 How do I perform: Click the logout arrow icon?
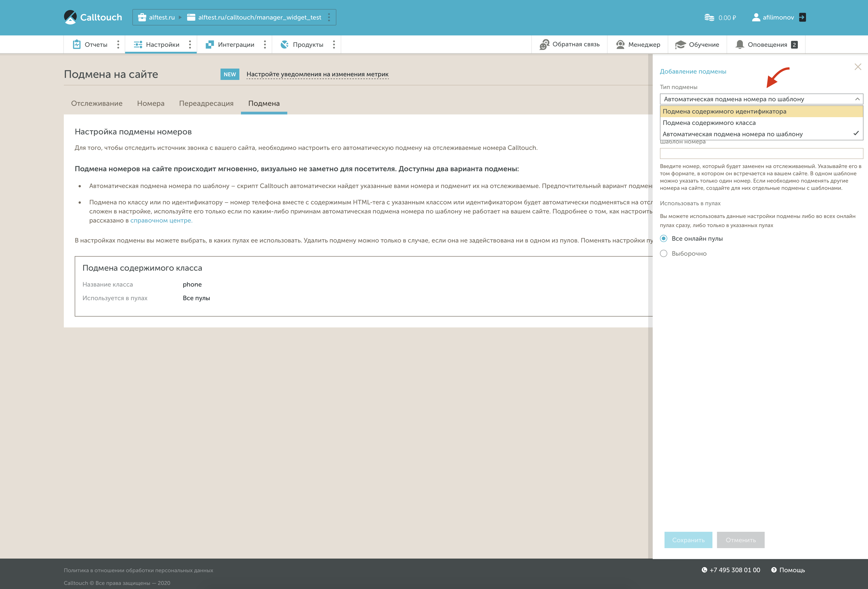coord(802,17)
